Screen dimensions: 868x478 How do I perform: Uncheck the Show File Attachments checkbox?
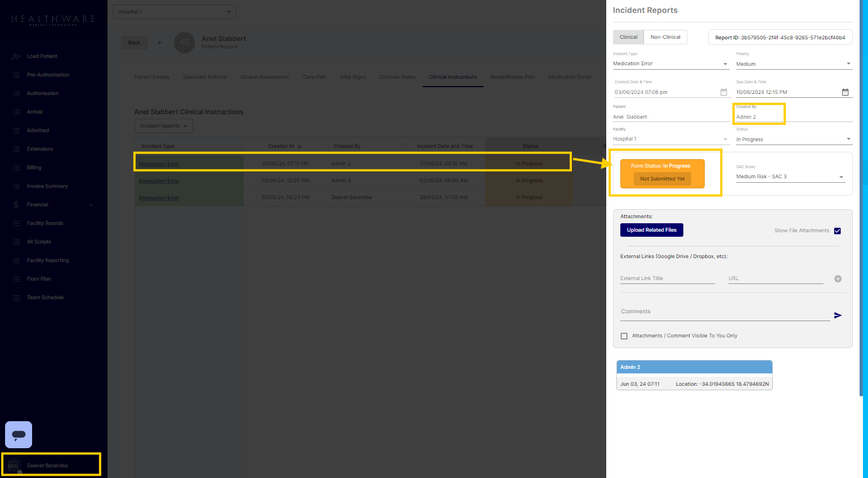838,231
